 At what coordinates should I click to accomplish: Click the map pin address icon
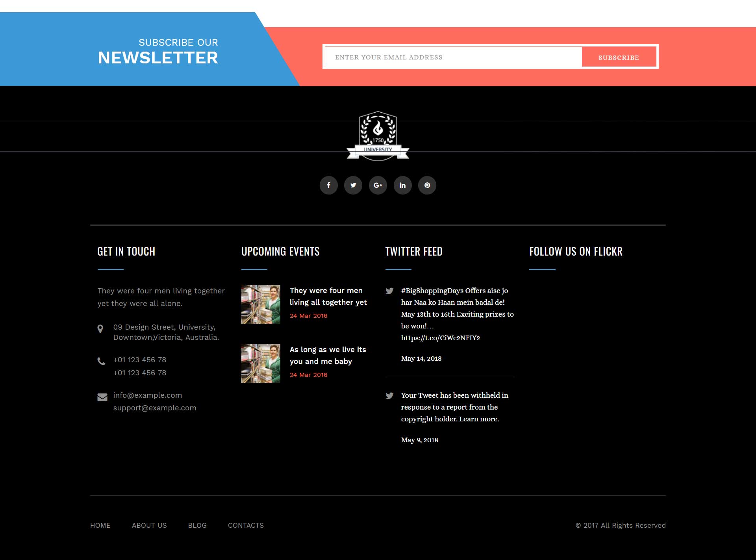coord(100,329)
